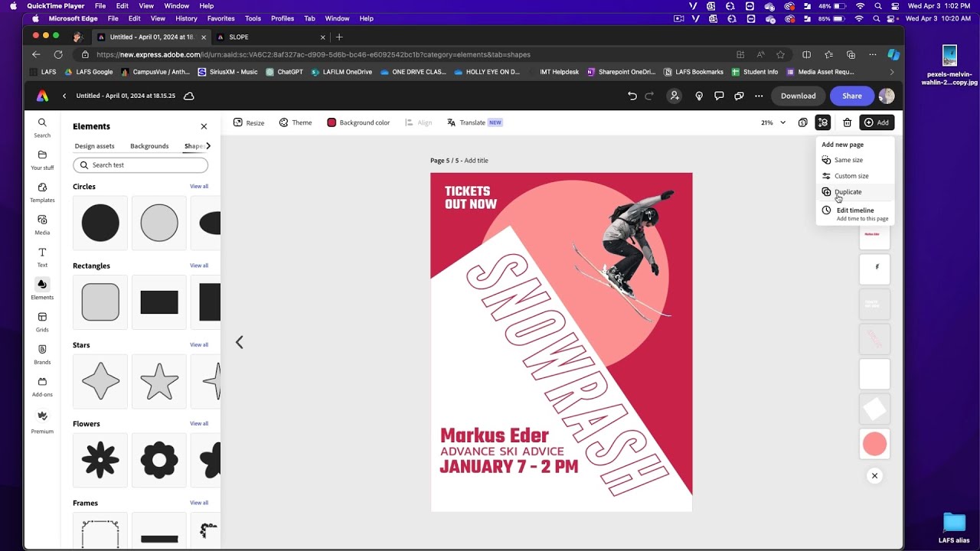Click the Add page button
Viewport: 980px width, 551px height.
coord(877,122)
